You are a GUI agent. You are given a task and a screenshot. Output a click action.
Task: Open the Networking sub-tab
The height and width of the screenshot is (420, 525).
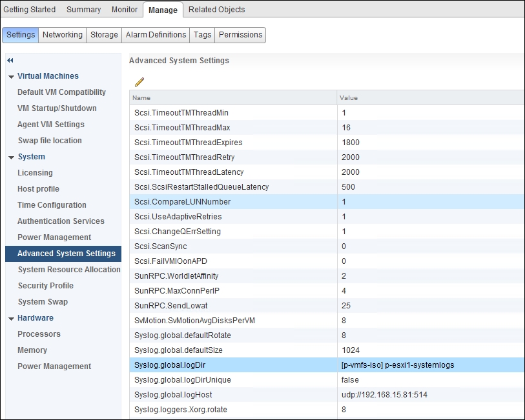click(x=62, y=35)
